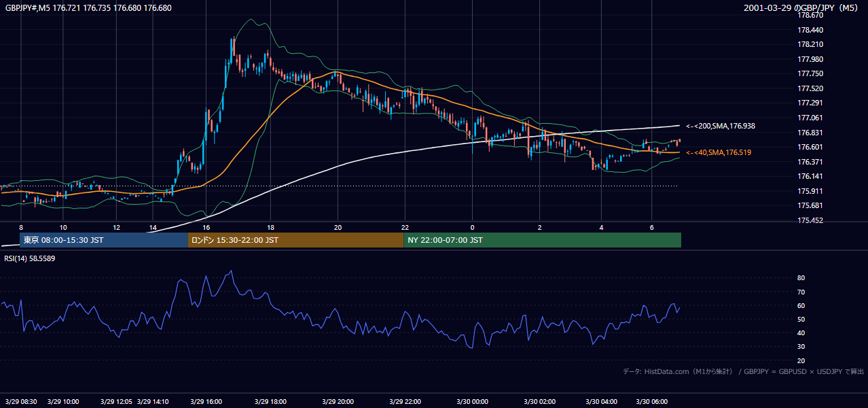Click the RSI axis level 40
This screenshot has height=408, width=868.
pos(801,333)
